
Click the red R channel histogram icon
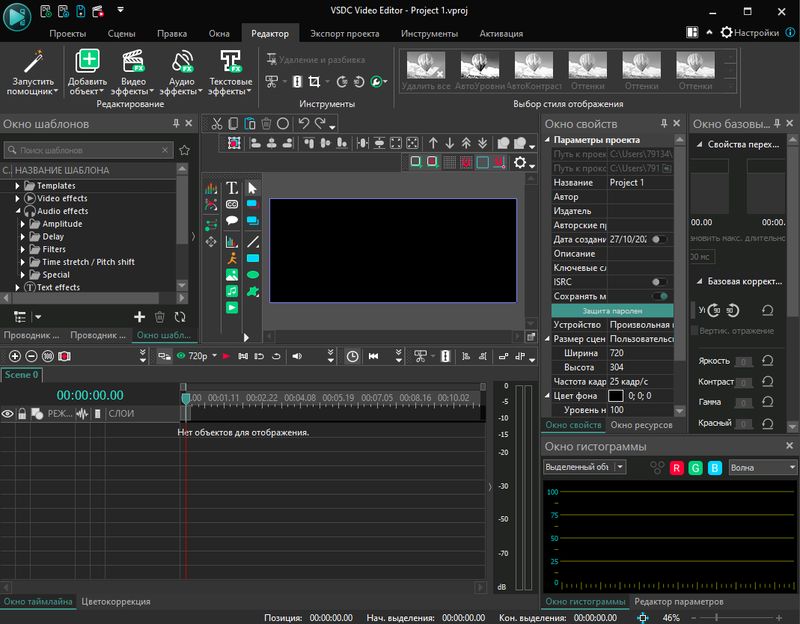pyautogui.click(x=677, y=467)
